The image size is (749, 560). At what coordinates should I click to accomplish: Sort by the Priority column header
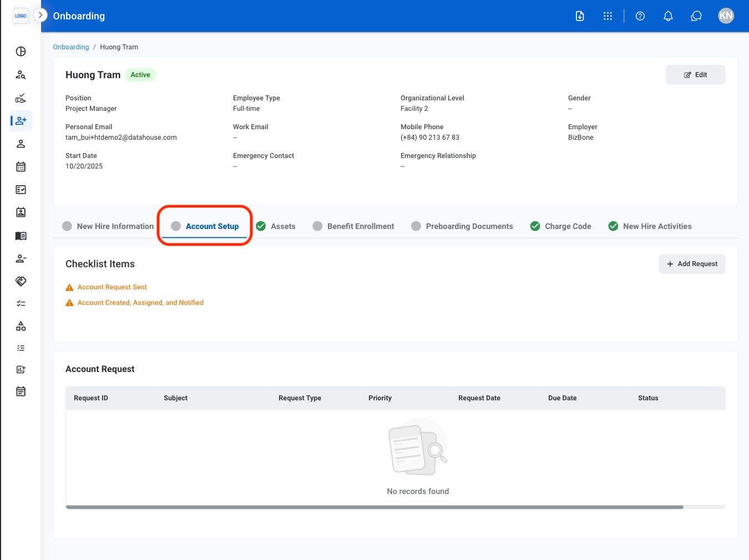380,398
